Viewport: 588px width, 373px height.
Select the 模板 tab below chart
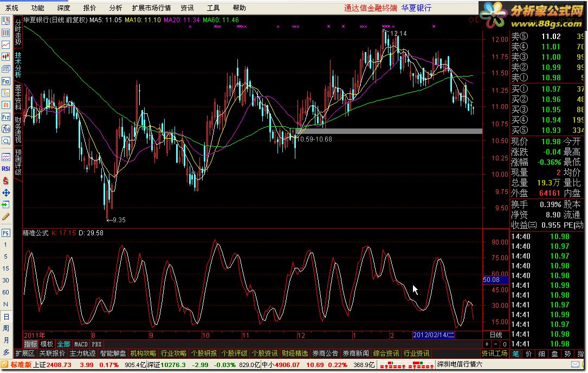(47, 344)
